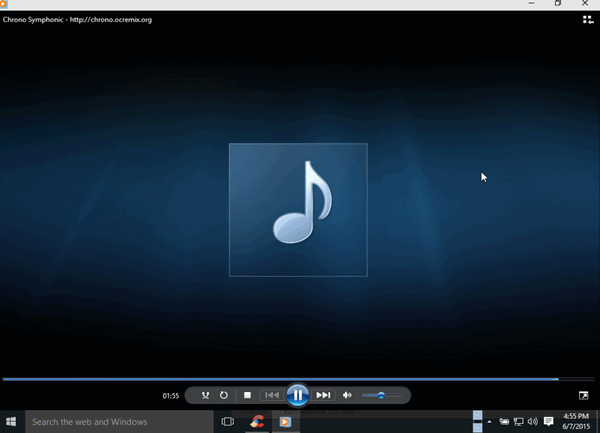Mute the player volume speaker icon

[x=347, y=395]
